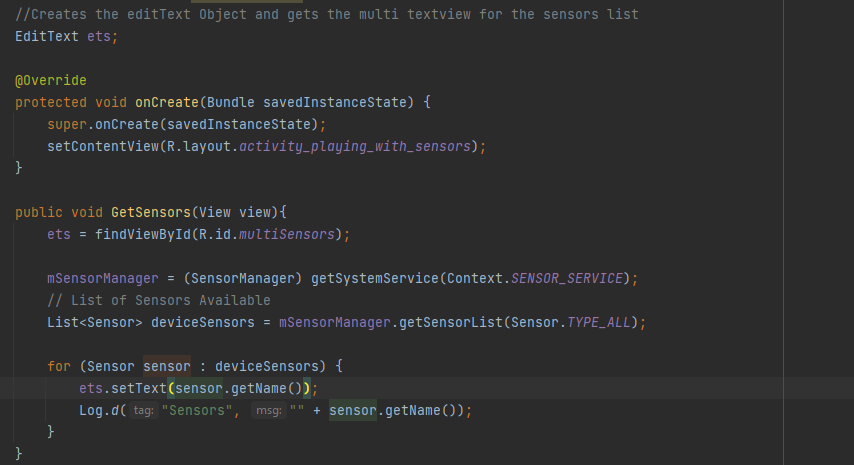Click the findViewById method call
Screen dimensions: 854x465
pyautogui.click(x=143, y=235)
